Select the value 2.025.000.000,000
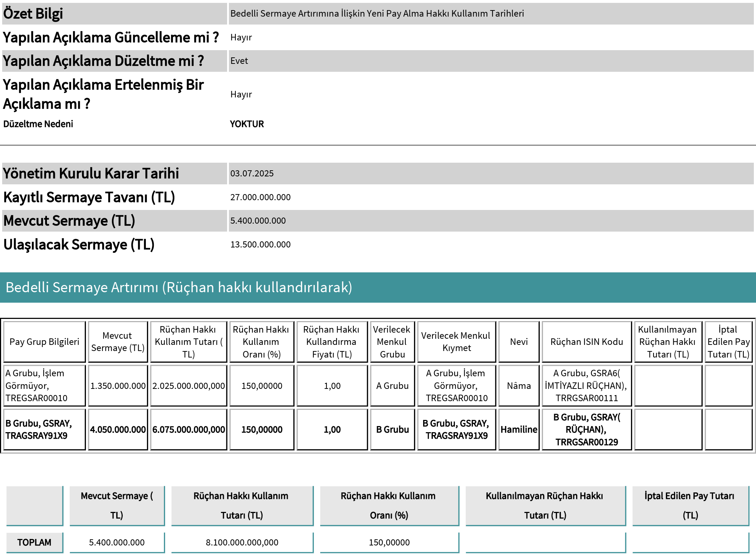This screenshot has width=756, height=557. click(x=188, y=386)
